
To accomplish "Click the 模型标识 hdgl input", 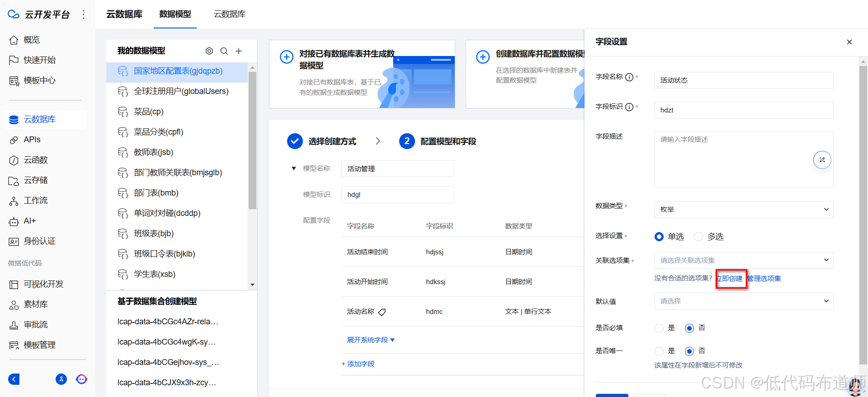I will 398,195.
